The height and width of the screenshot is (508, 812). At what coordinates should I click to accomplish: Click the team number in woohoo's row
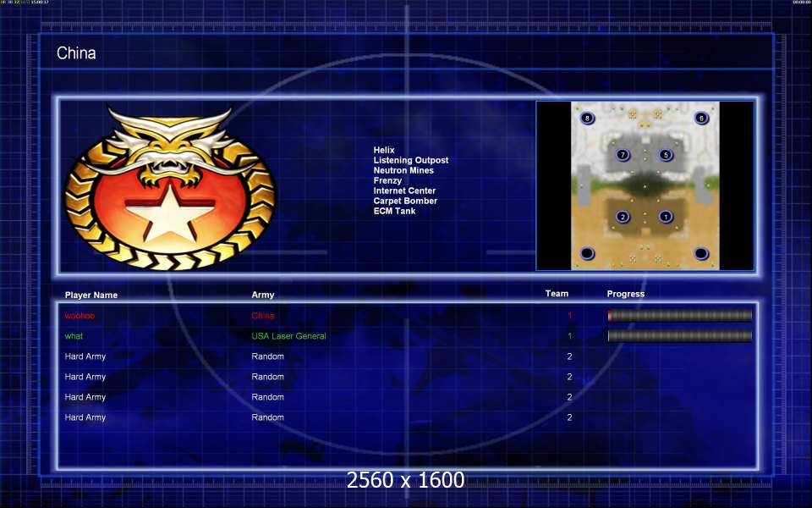click(x=569, y=316)
